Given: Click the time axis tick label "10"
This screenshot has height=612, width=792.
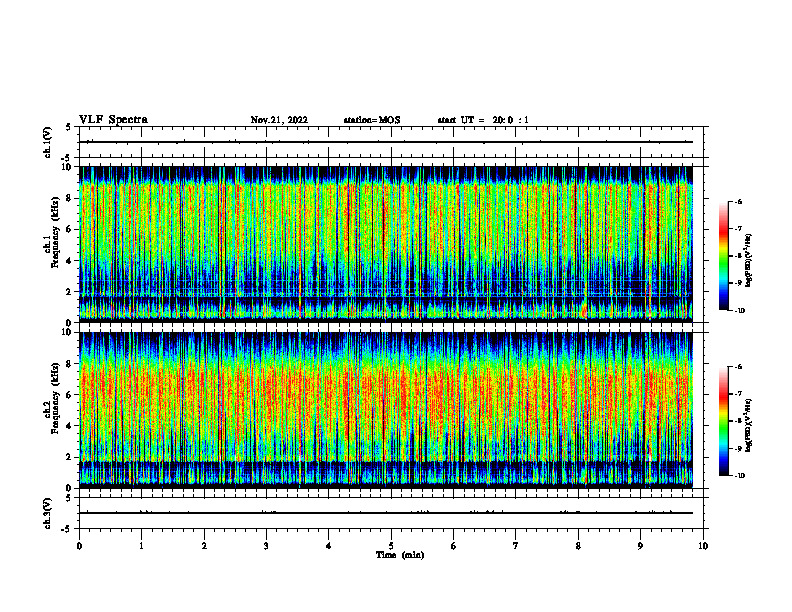Looking at the screenshot, I should pos(703,546).
